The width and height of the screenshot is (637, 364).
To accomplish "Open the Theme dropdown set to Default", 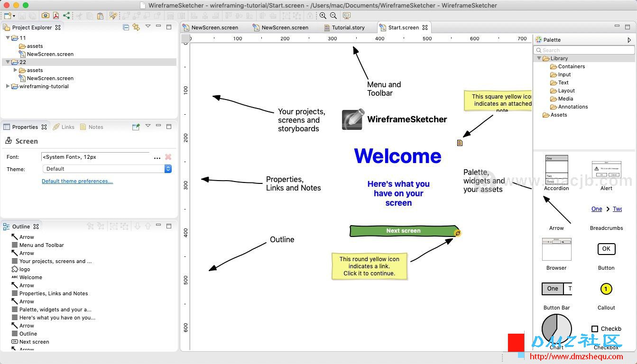I will coord(107,169).
